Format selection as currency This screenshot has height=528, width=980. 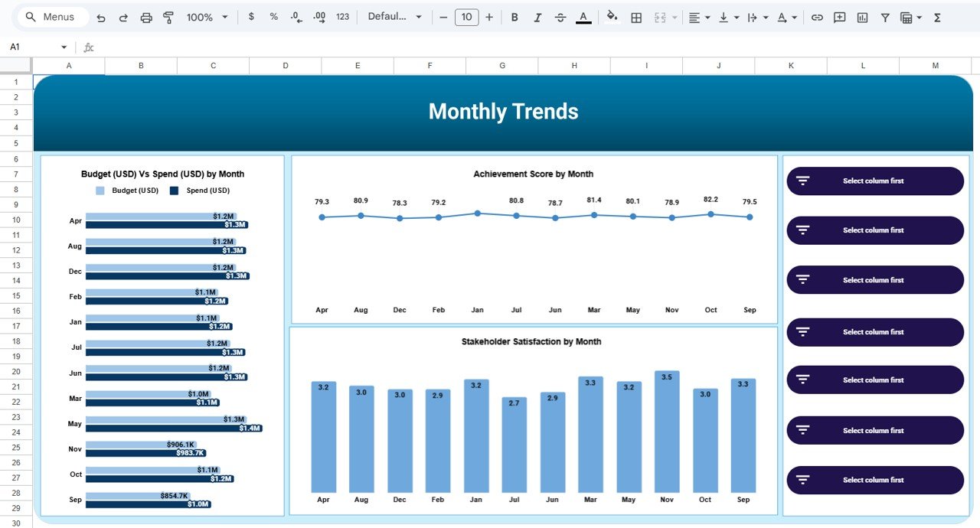click(251, 17)
